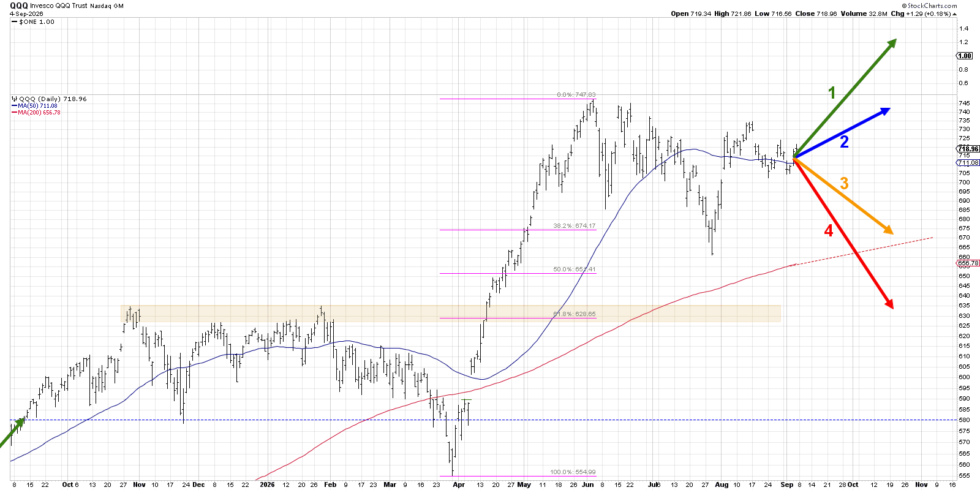
Task: Click the 711.08 MA(50) tag on right axis
Action: pos(968,163)
